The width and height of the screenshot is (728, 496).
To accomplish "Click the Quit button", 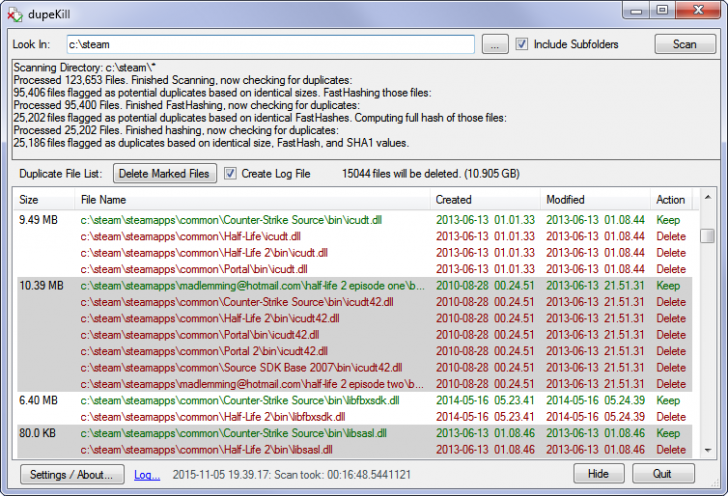I will pyautogui.click(x=663, y=474).
